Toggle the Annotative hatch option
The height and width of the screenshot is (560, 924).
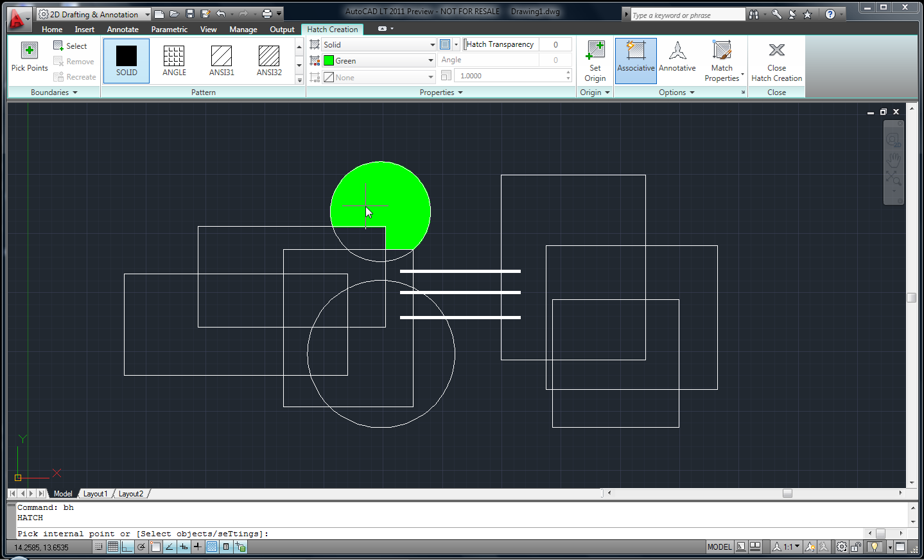click(x=677, y=60)
